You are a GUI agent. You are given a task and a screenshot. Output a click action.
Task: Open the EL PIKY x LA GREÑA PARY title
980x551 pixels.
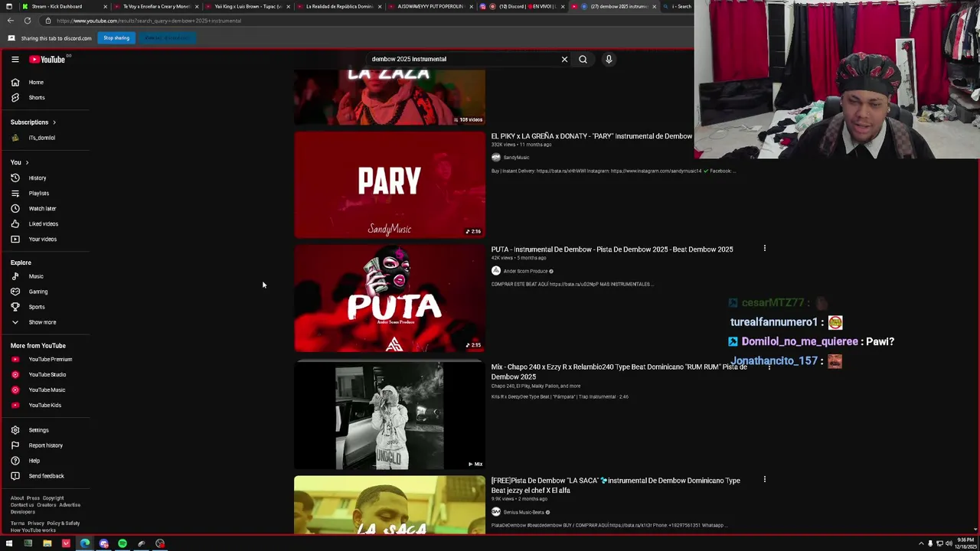[591, 136]
